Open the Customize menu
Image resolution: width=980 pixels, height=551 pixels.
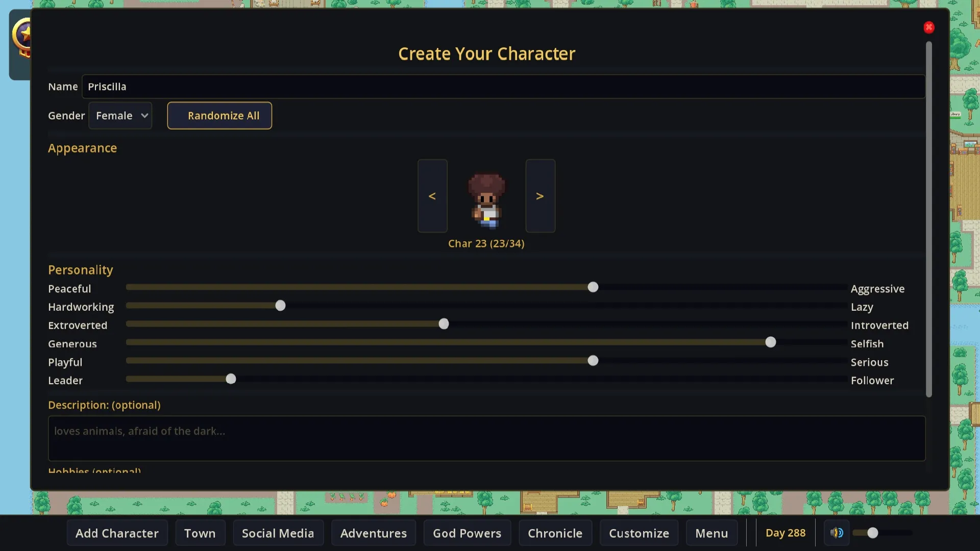[x=639, y=533]
